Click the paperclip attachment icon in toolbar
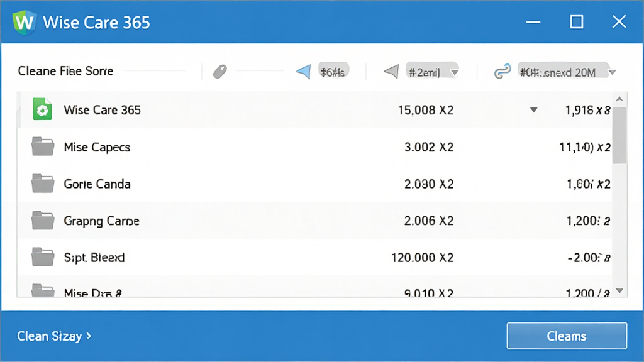 [x=220, y=72]
